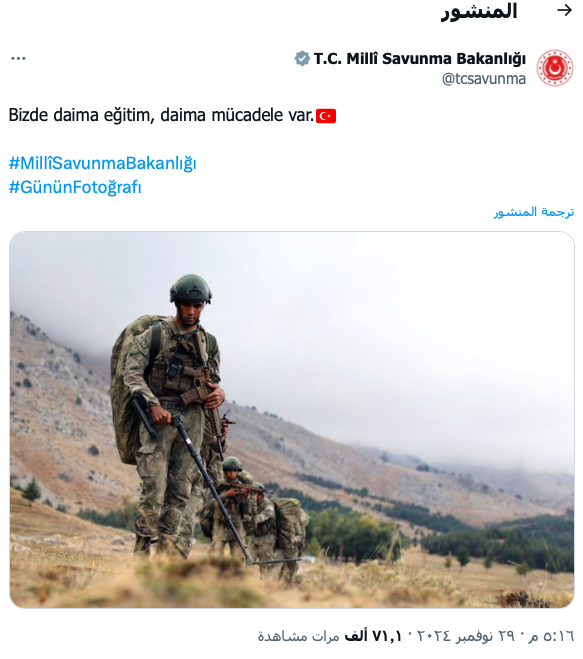Open the @tcsavunma handle link

pyautogui.click(x=484, y=79)
